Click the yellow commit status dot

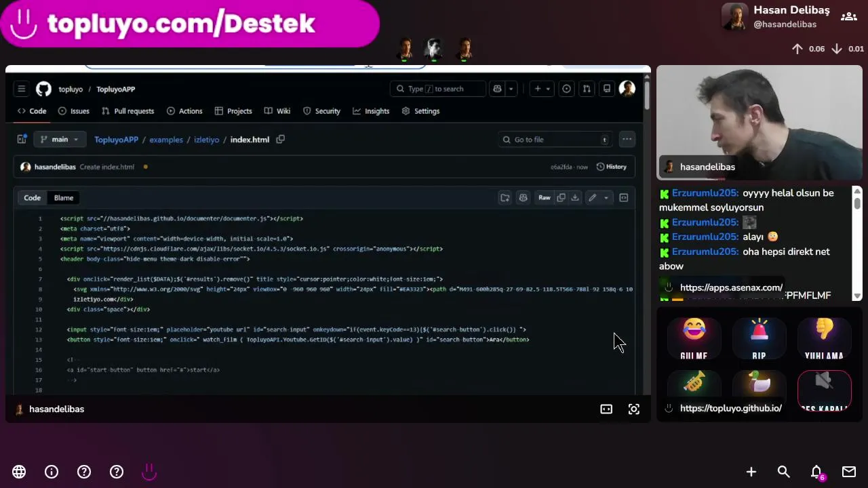coord(145,167)
